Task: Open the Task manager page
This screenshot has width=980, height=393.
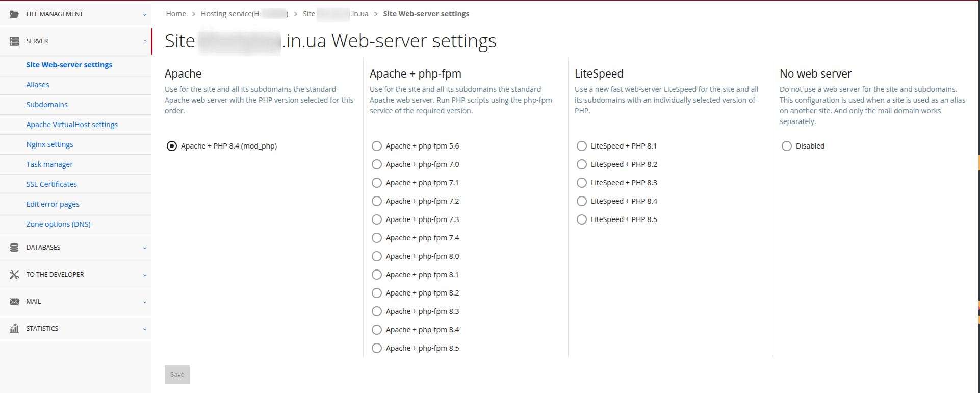Action: 49,164
